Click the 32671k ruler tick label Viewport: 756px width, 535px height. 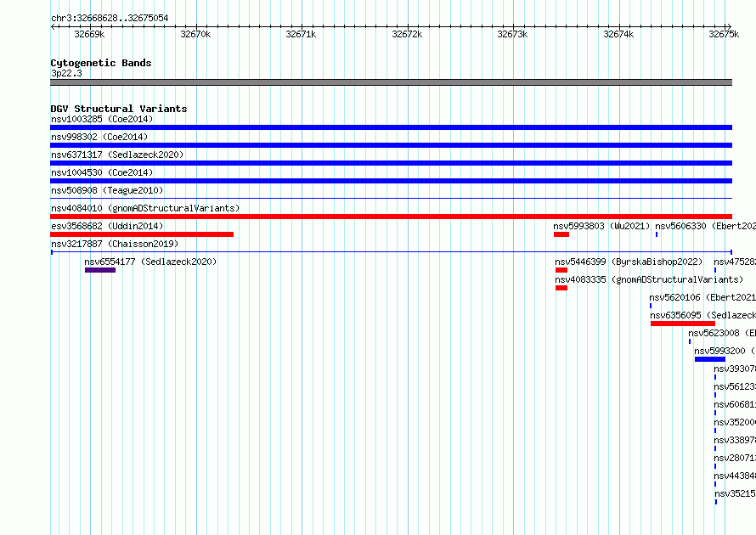[301, 34]
